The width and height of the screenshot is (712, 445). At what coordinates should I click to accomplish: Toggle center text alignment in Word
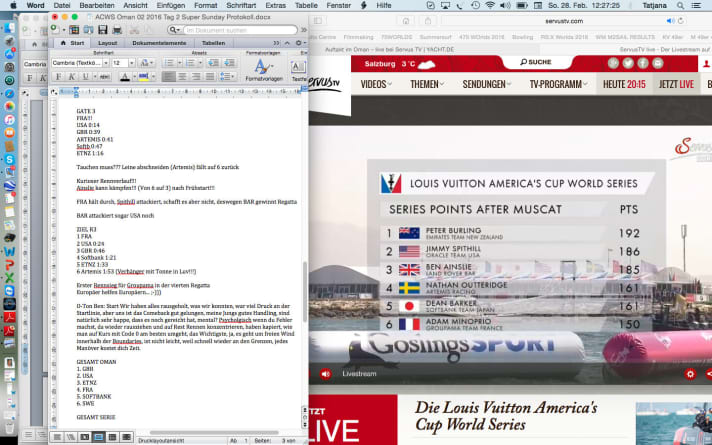(182, 77)
